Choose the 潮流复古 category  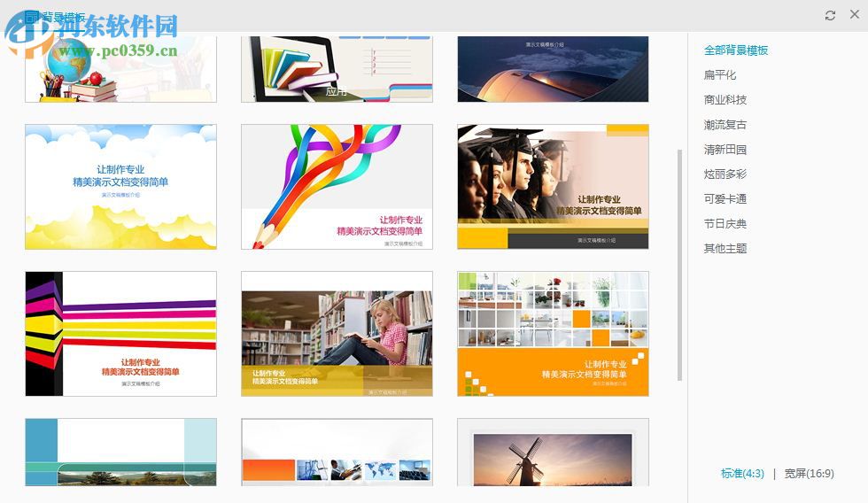[x=725, y=125]
